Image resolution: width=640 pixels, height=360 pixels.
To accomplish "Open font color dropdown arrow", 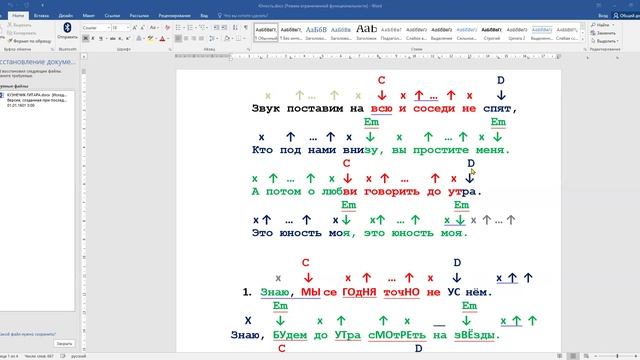I will (x=169, y=38).
